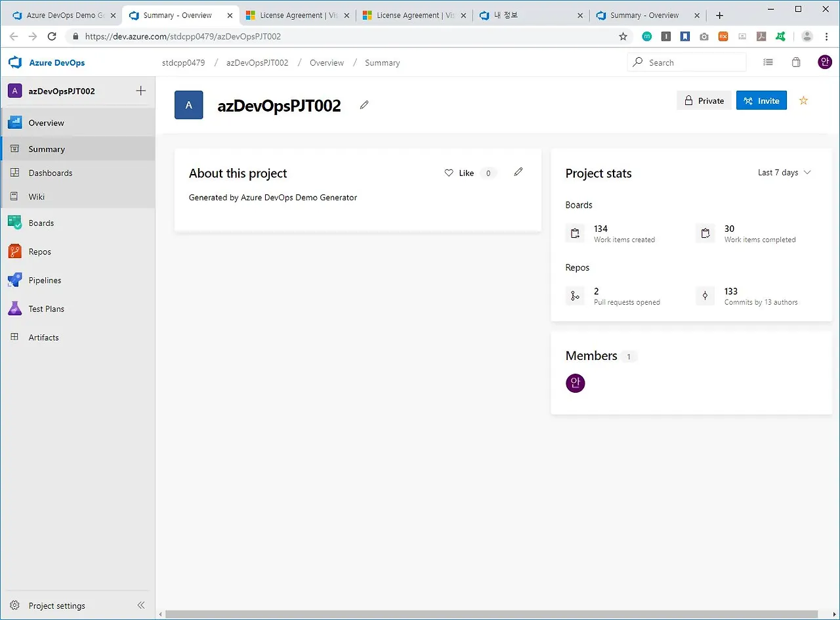The image size is (840, 620).
Task: Favorite the project with star icon
Action: 803,100
